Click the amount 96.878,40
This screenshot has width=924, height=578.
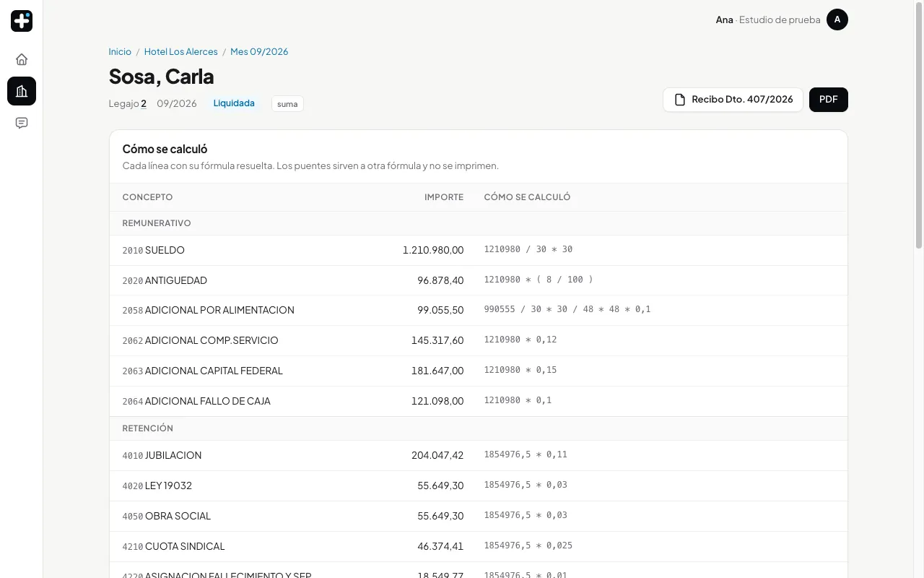tap(440, 280)
